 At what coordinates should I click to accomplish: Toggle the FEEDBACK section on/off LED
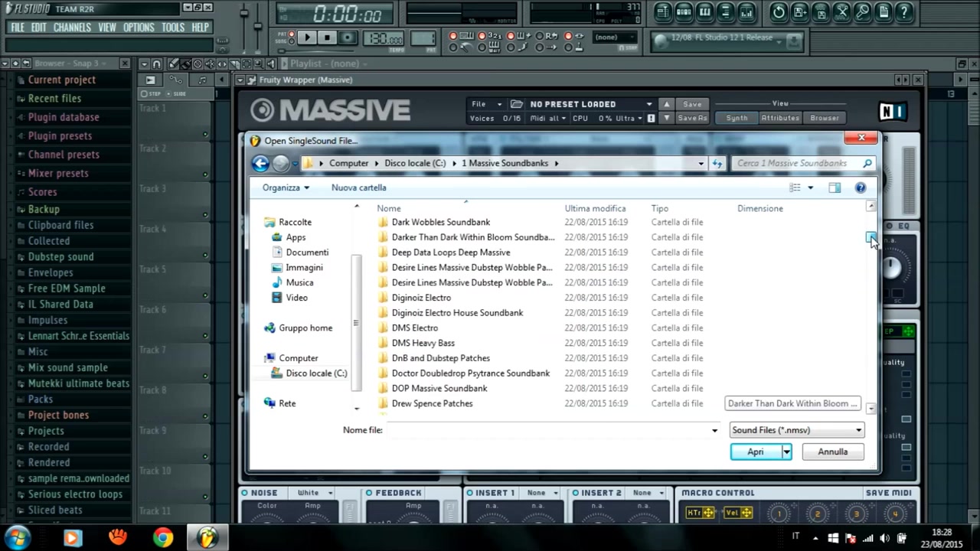(369, 493)
